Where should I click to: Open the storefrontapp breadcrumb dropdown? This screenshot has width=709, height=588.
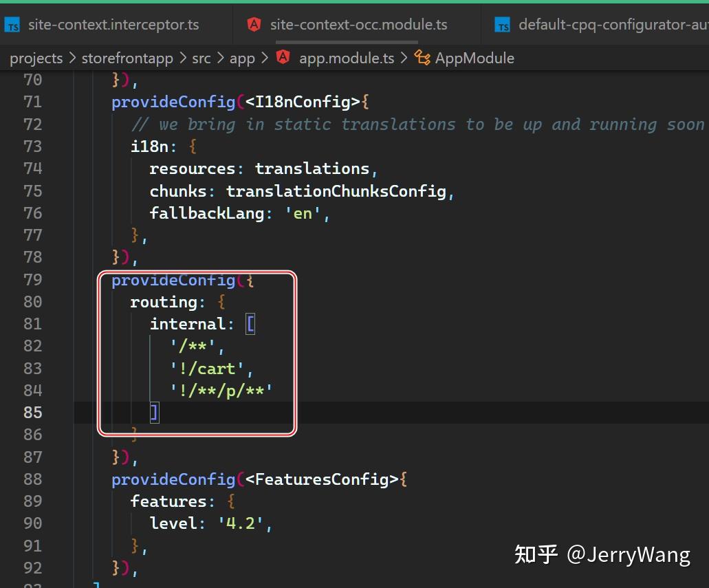tap(127, 58)
